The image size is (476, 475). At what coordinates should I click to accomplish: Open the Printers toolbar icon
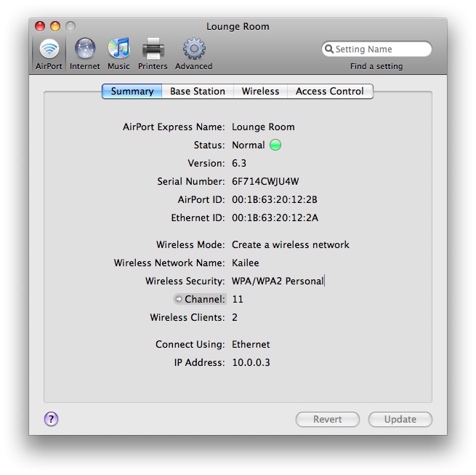(153, 49)
